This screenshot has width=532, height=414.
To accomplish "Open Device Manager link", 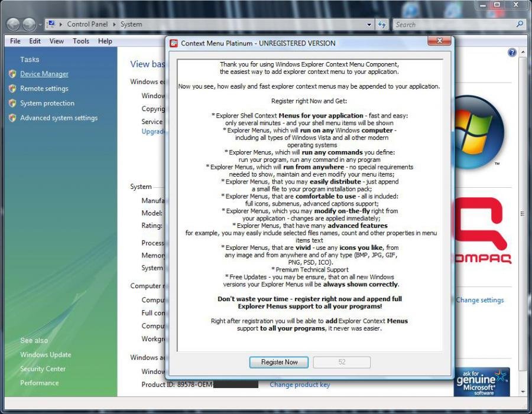I will [44, 74].
